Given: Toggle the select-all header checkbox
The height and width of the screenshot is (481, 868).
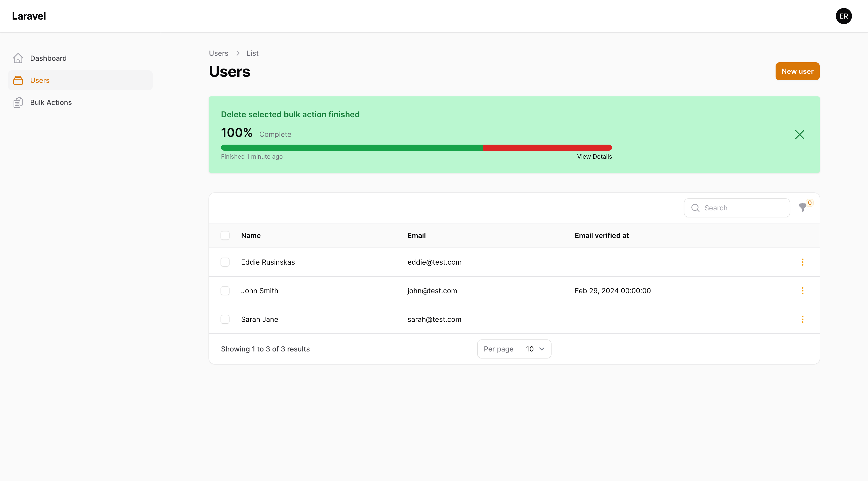Looking at the screenshot, I should pos(225,235).
